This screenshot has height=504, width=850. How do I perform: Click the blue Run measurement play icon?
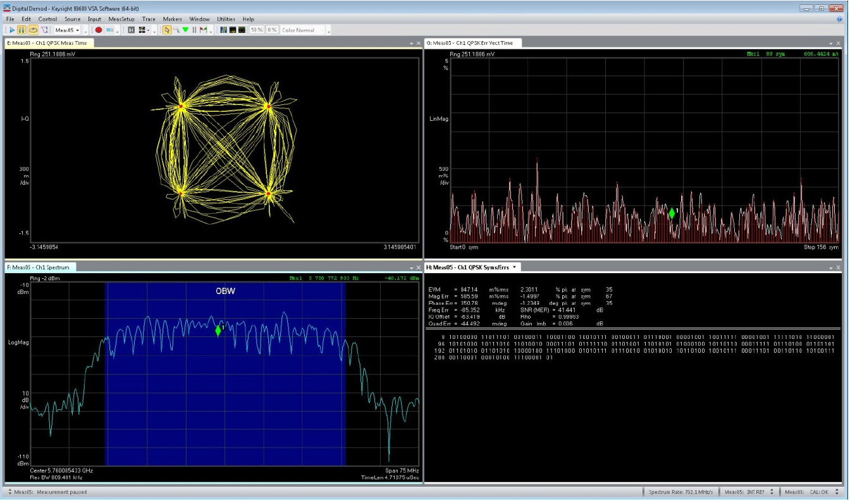point(12,30)
